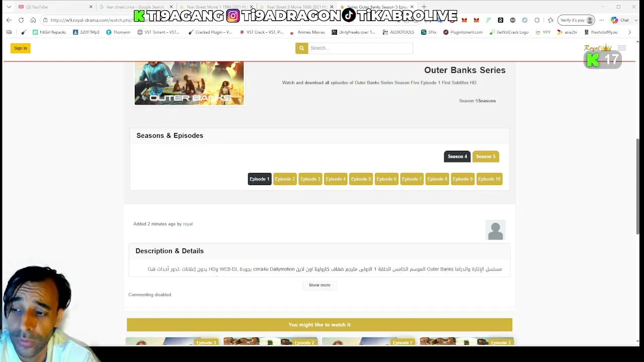The height and width of the screenshot is (362, 644).
Task: Open the Cracked Plugin bookmark
Action: coord(210,32)
